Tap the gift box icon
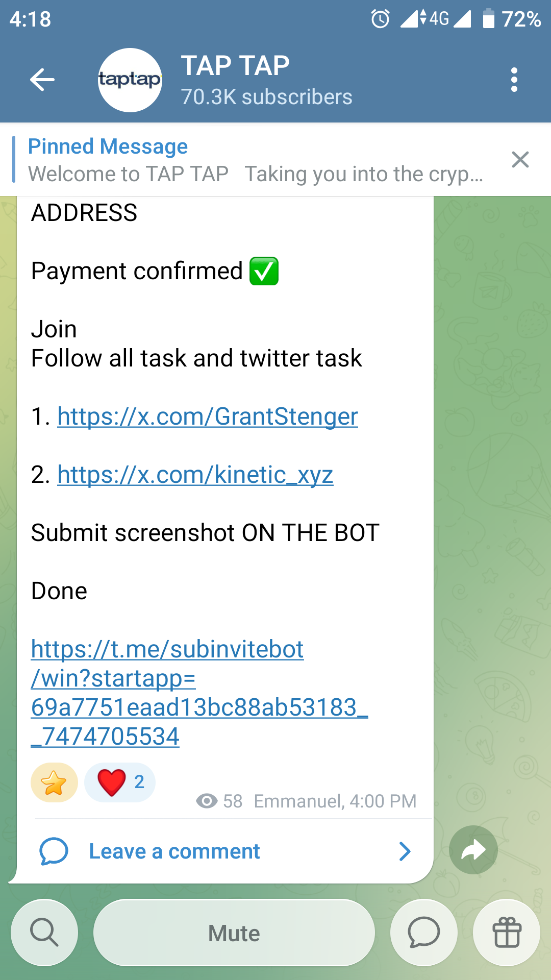Viewport: 551px width, 980px height. [x=507, y=933]
